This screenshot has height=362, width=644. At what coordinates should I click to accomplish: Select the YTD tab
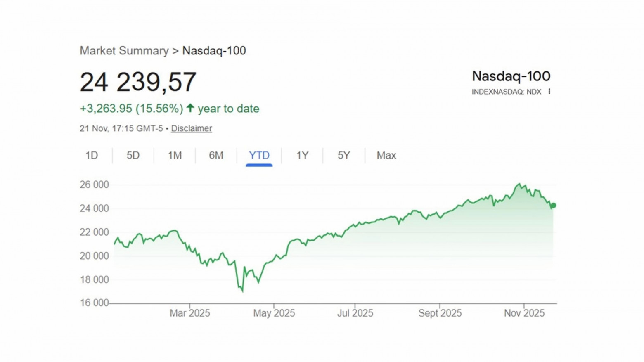point(259,156)
